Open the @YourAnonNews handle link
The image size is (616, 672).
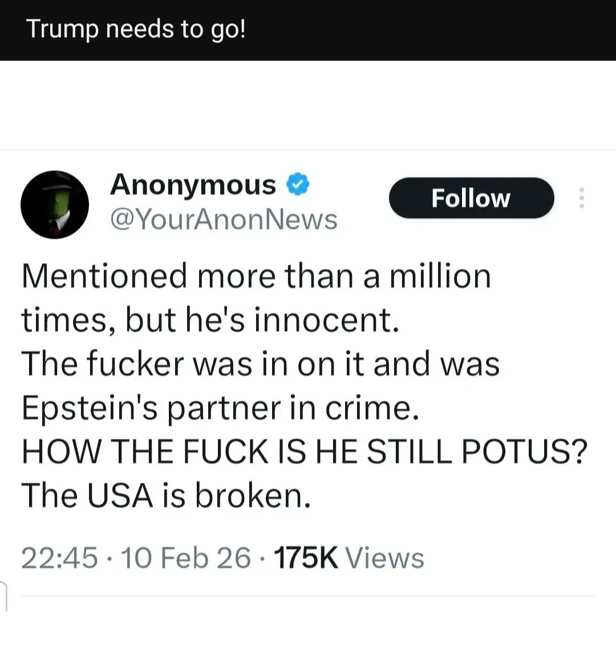click(223, 220)
